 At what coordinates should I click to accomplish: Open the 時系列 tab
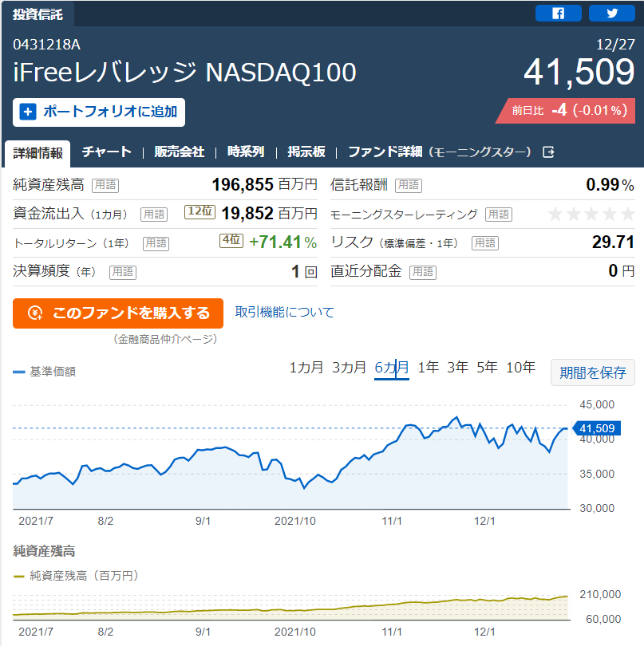(x=246, y=152)
